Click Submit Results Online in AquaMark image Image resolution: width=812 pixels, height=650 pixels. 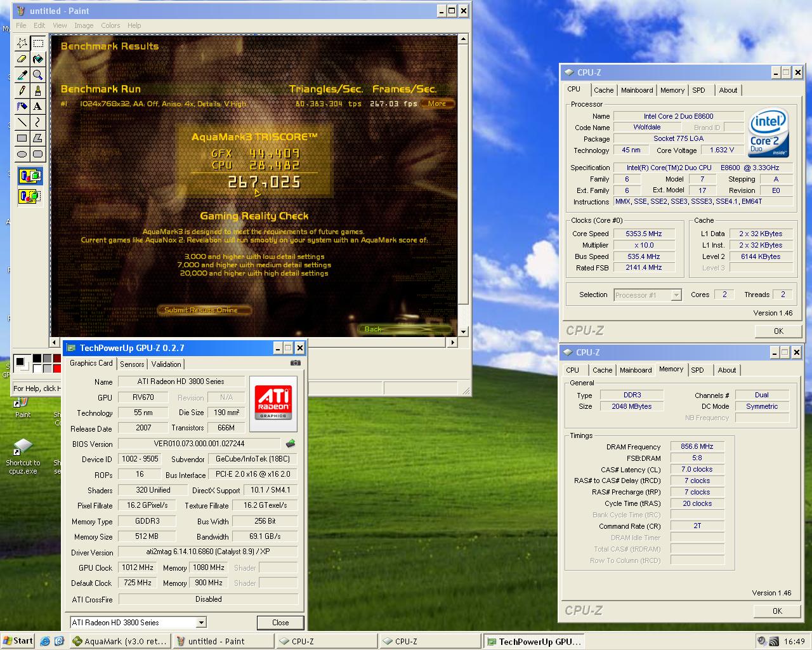(204, 310)
